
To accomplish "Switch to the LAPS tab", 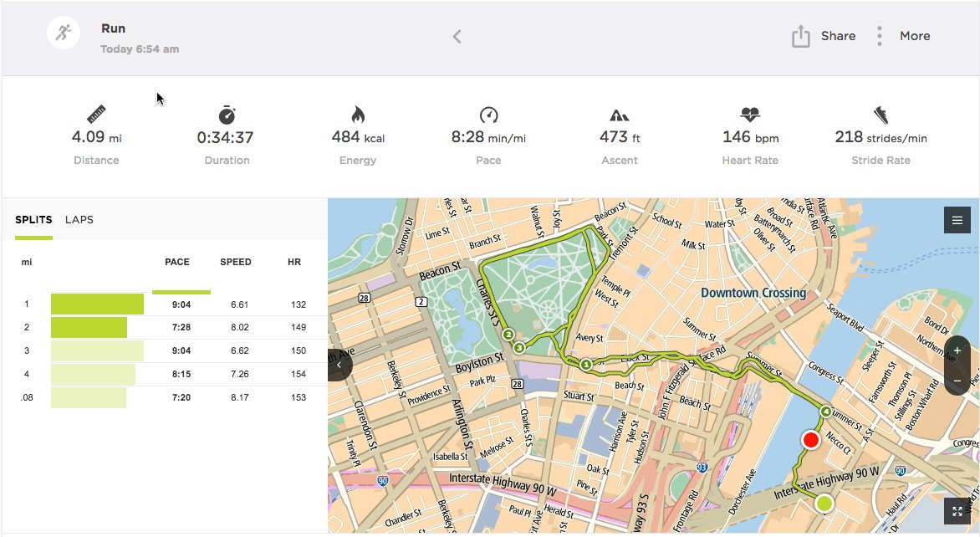I will click(79, 219).
